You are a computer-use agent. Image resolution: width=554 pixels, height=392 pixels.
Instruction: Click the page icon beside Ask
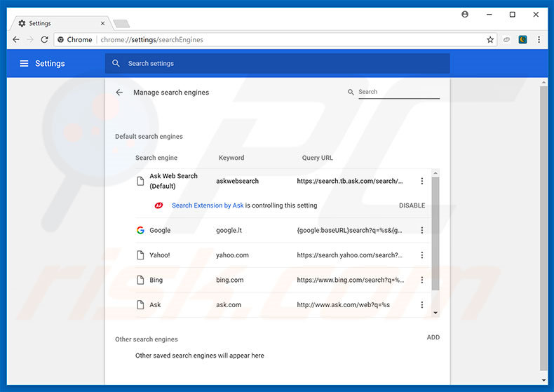[140, 305]
